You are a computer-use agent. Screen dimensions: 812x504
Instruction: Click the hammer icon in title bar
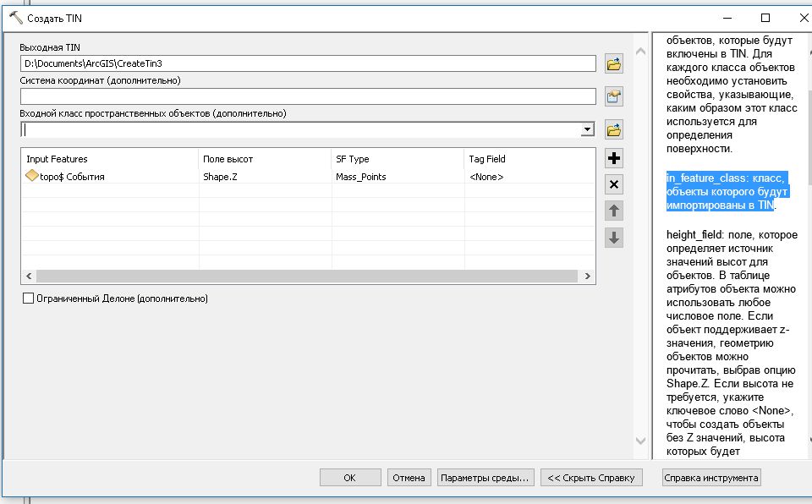click(x=14, y=18)
